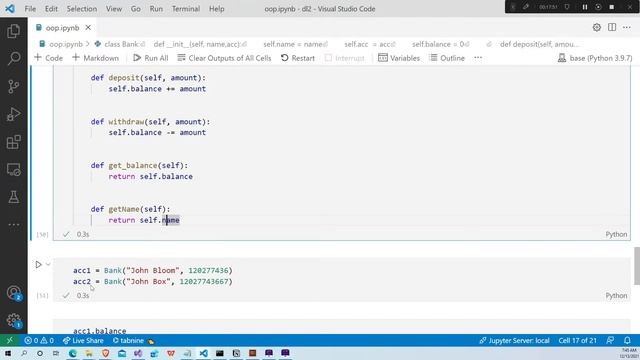Pause the screen recording
640x360 pixels.
click(584, 7)
